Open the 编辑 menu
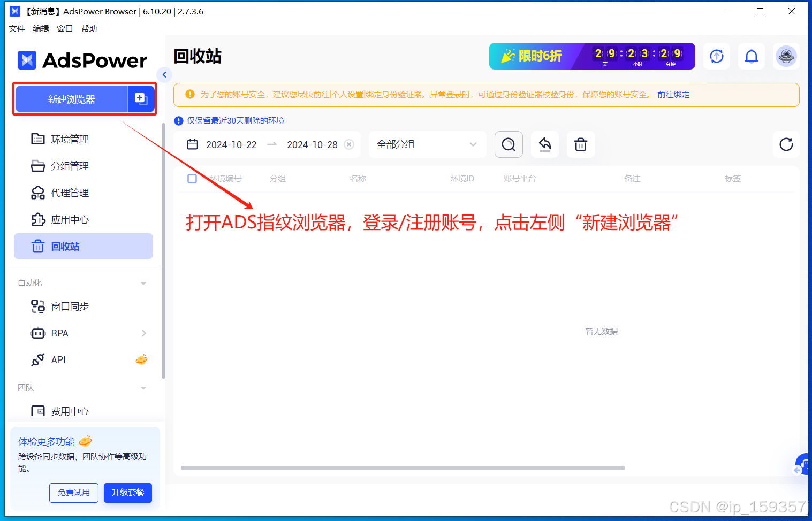This screenshot has width=812, height=521. (x=41, y=29)
